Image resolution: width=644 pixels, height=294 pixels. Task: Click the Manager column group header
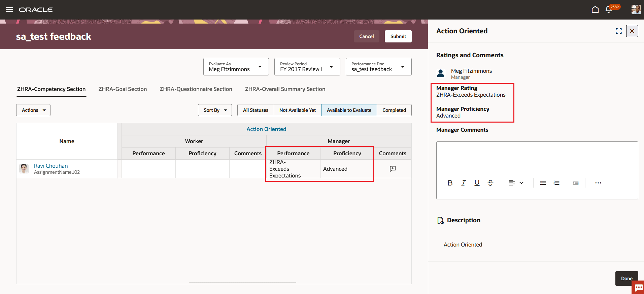click(x=339, y=141)
